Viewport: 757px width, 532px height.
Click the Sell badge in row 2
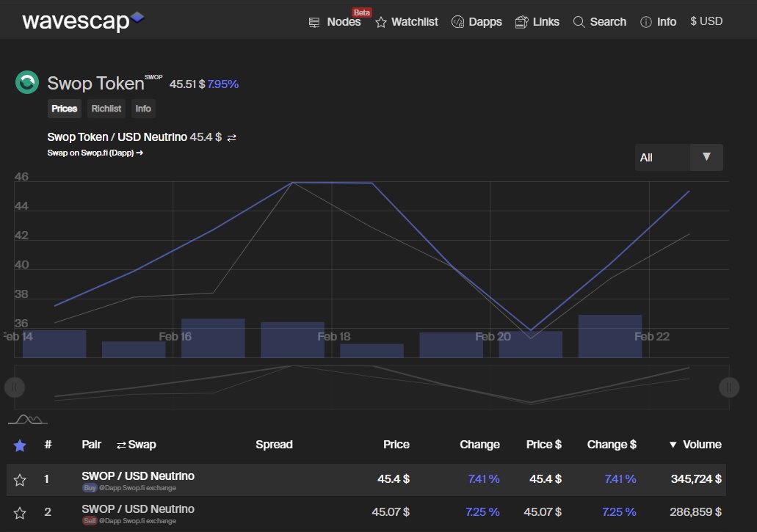(90, 521)
